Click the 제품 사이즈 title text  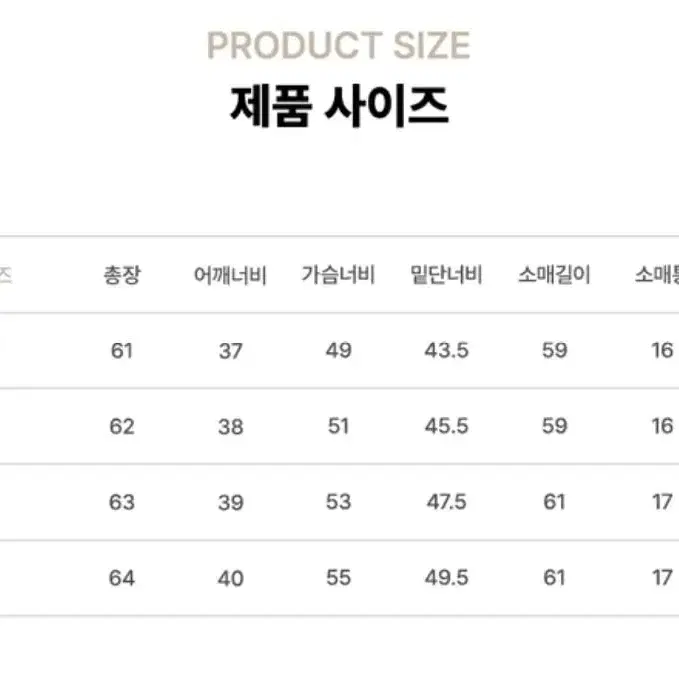[x=339, y=107]
